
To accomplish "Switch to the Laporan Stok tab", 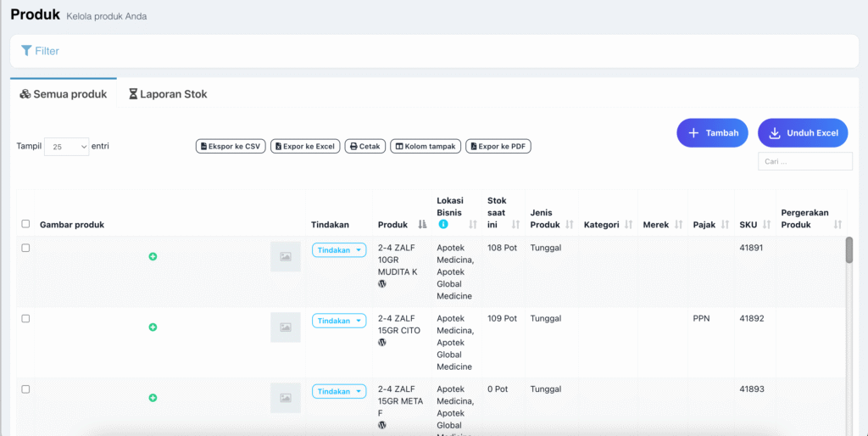I will click(x=168, y=94).
